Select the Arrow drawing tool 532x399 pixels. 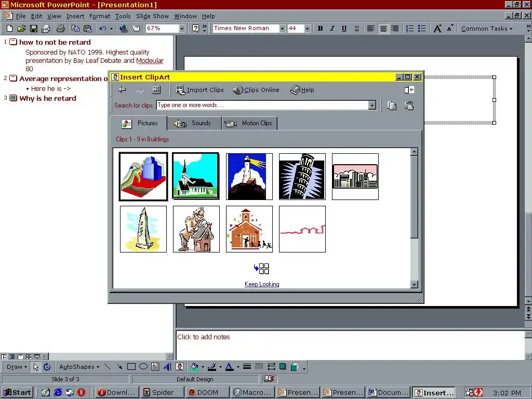point(119,367)
